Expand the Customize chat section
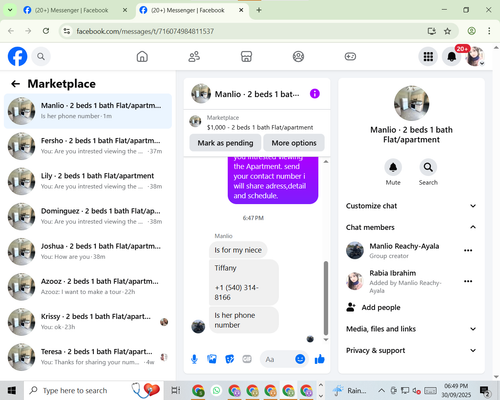Screen dimensions: 500x400 (411, 206)
